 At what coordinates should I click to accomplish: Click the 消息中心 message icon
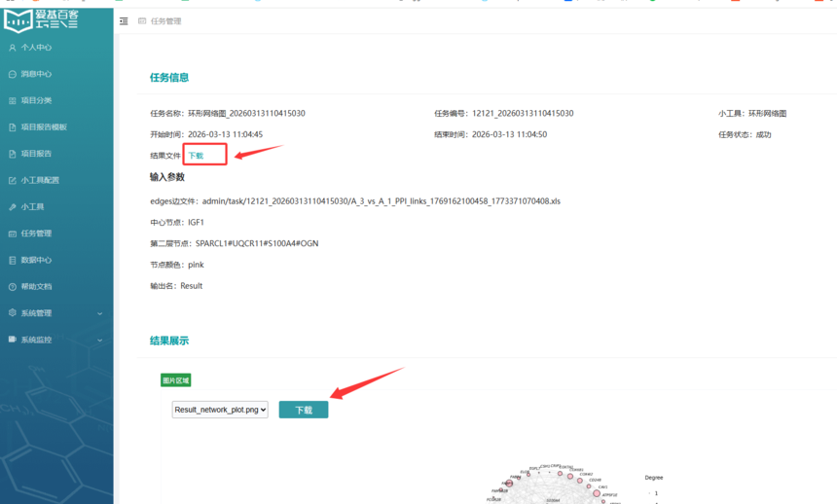(13, 74)
